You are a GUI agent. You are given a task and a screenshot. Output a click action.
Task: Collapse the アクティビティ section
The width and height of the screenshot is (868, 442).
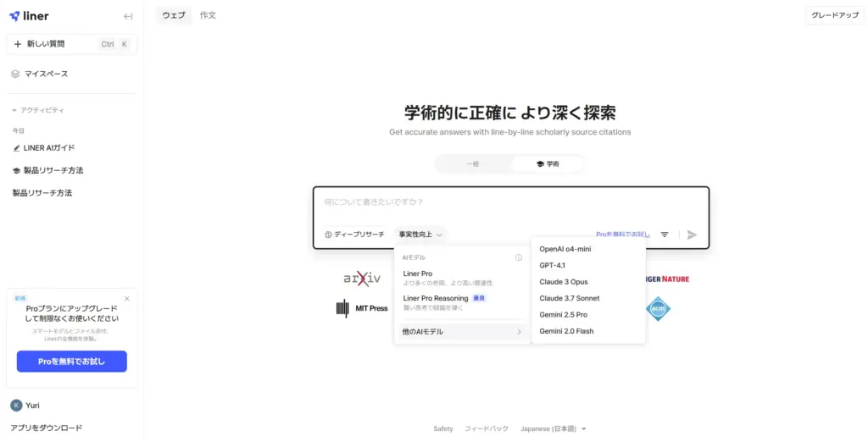coord(38,110)
